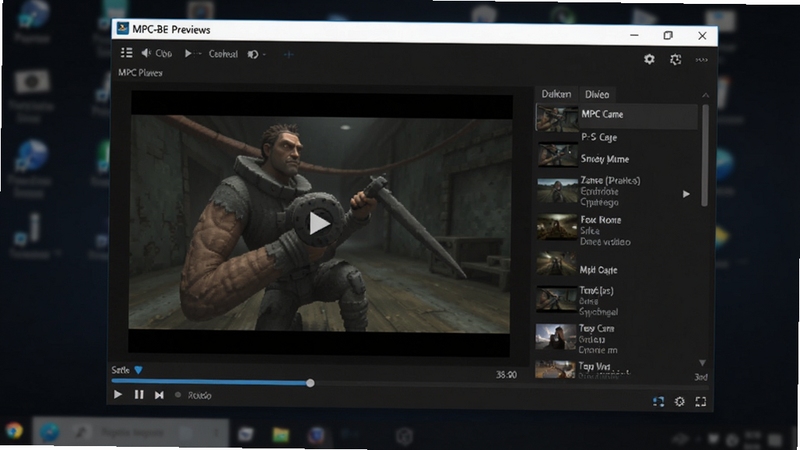Open the Zanse (Praties) thumbnail

point(557,190)
